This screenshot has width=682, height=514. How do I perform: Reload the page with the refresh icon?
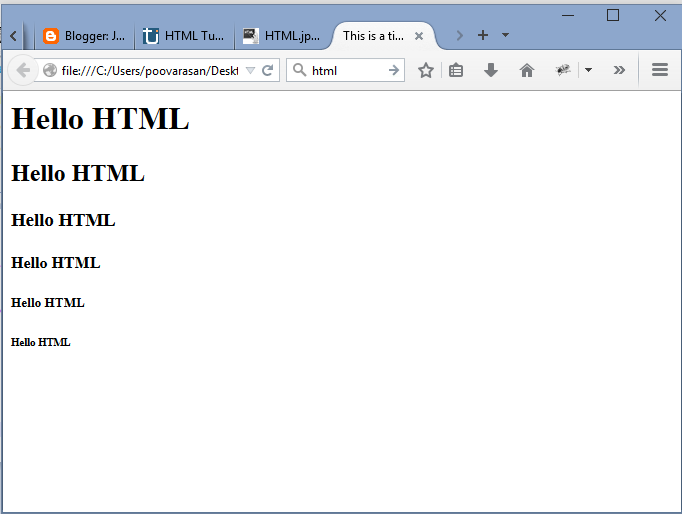[267, 70]
